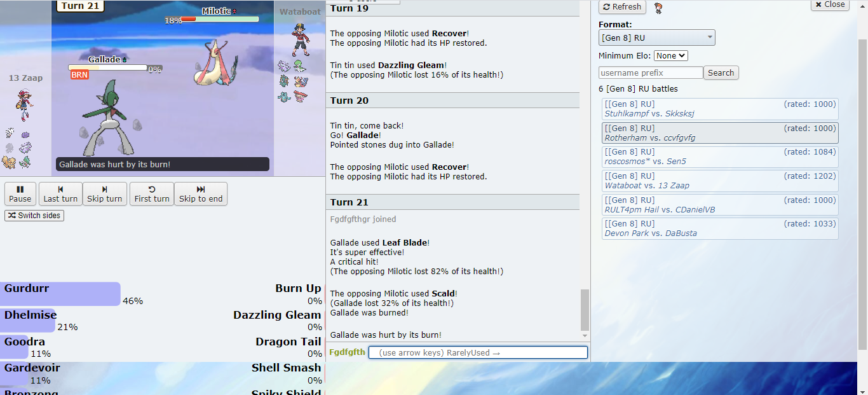868x395 pixels.
Task: Open battle Devon Park vs. DaBusta
Action: [720, 228]
